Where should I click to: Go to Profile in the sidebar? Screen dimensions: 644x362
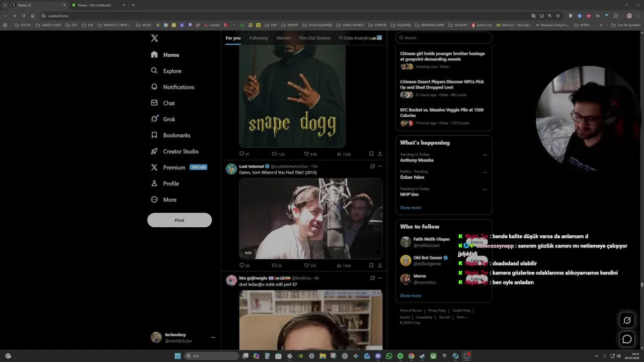tap(165, 184)
